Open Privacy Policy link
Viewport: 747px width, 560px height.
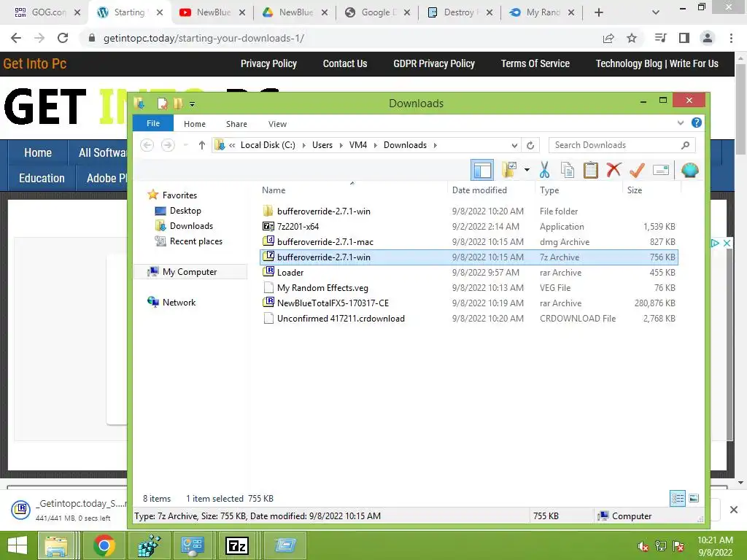[268, 64]
